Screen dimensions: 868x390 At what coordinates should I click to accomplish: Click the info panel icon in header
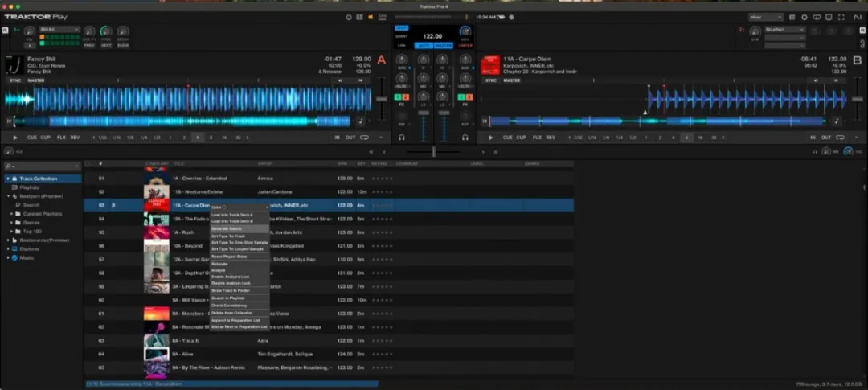(829, 17)
